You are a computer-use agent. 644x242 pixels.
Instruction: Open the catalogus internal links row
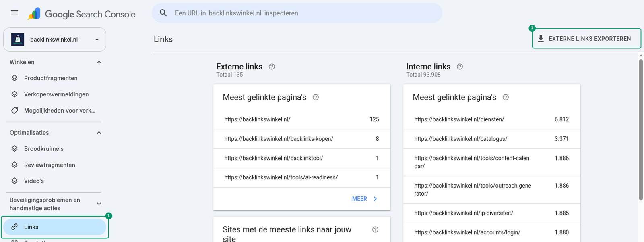coord(492,139)
